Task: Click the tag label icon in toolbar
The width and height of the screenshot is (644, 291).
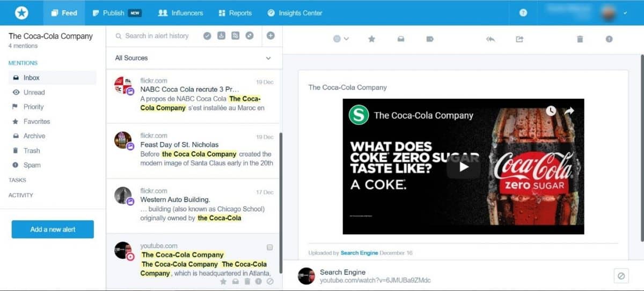Action: click(x=429, y=39)
